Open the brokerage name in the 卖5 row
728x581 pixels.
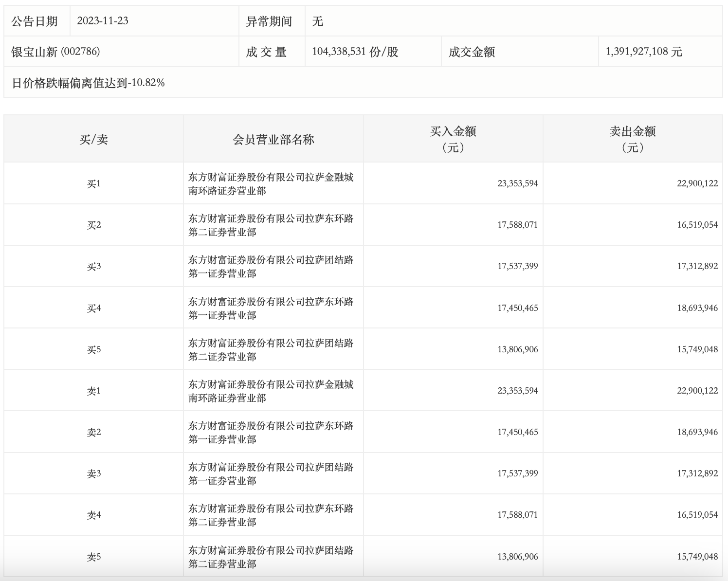(271, 557)
